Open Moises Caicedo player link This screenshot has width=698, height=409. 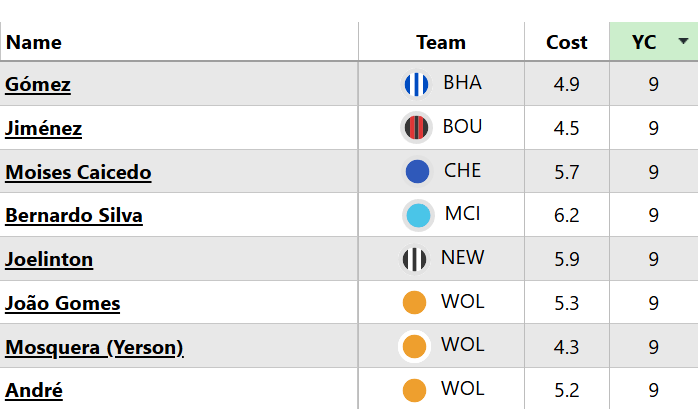[x=78, y=172]
